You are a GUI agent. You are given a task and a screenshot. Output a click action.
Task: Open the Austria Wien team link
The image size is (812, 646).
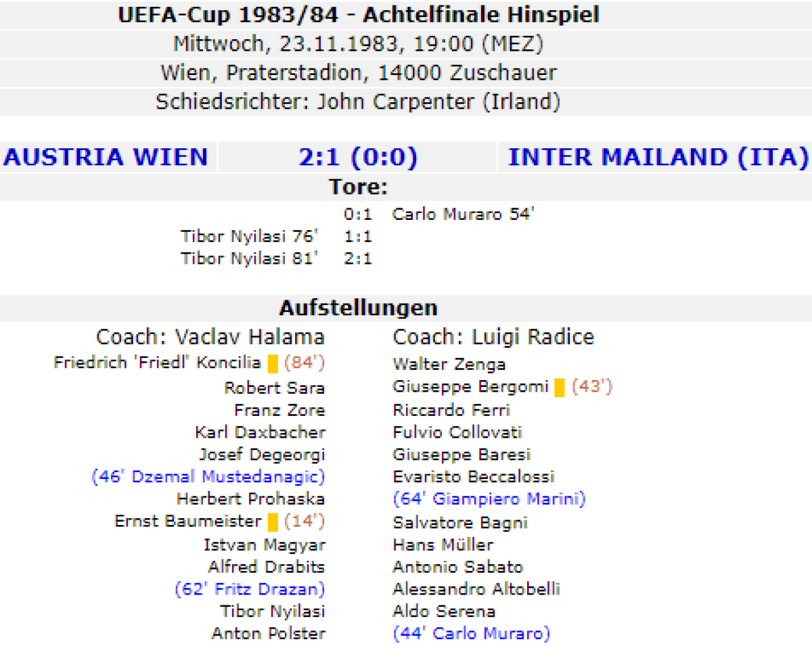point(106,157)
